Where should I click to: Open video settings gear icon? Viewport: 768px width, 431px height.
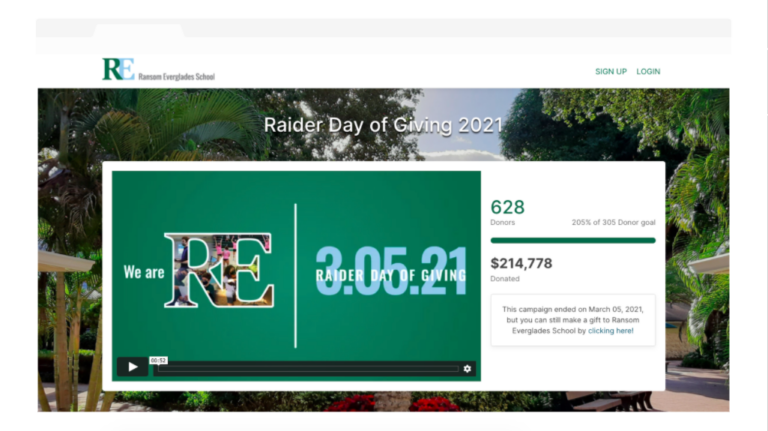(467, 368)
